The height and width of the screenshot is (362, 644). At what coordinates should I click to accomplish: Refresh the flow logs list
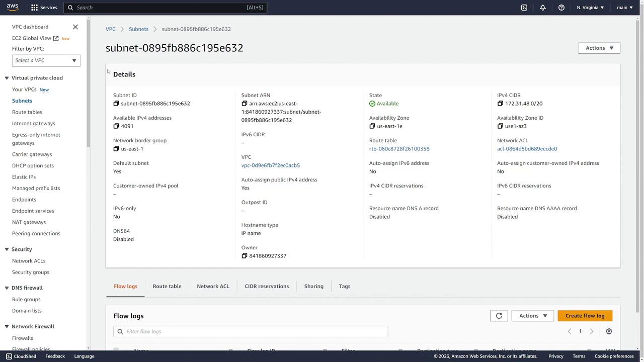click(499, 316)
